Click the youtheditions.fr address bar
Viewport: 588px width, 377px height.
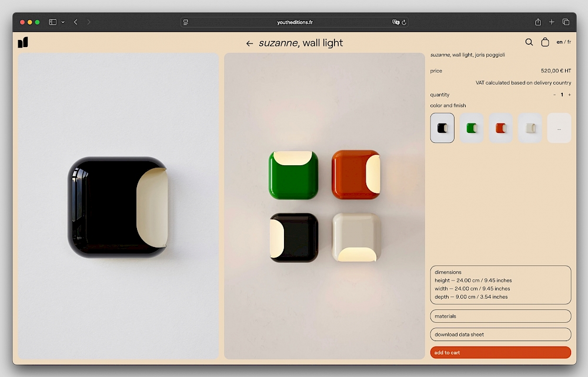pos(294,22)
